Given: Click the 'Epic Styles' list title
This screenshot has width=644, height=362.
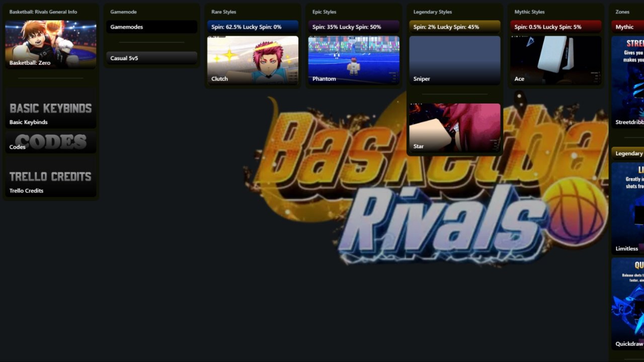Looking at the screenshot, I should 325,12.
